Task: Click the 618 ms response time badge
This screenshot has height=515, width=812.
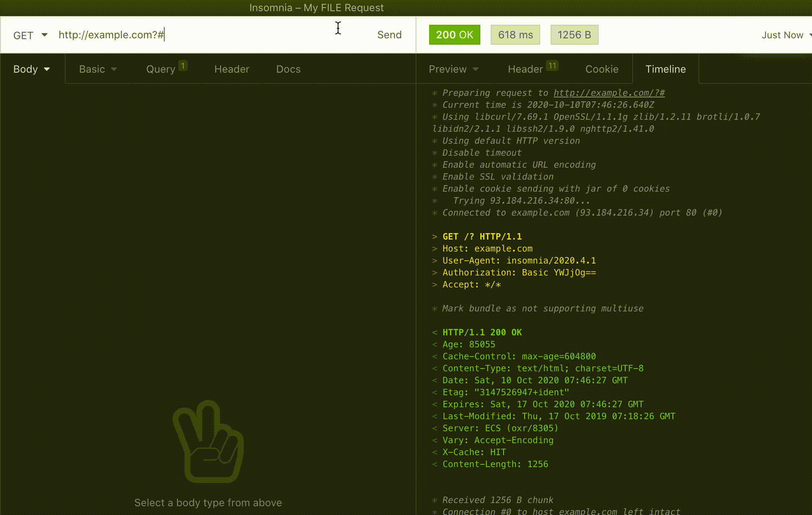Action: point(515,35)
